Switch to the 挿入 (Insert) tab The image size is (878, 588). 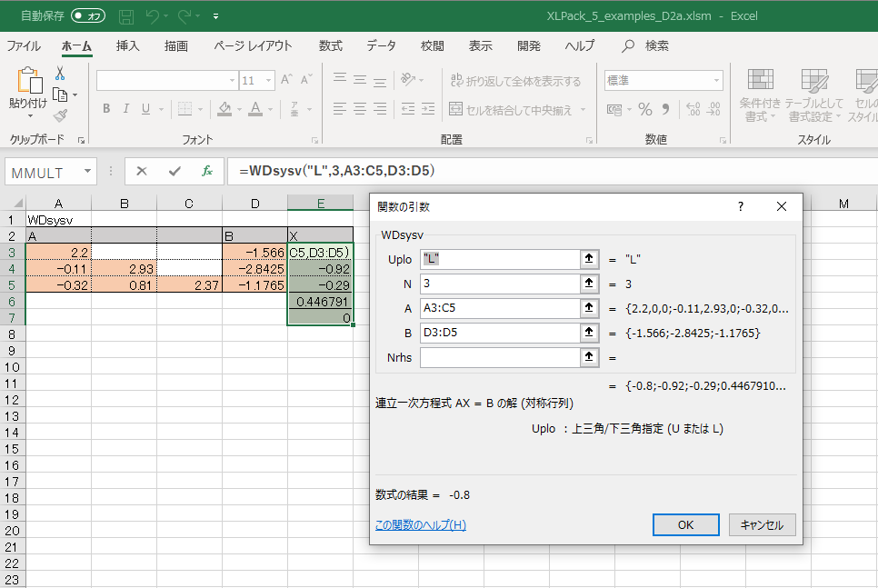(128, 45)
